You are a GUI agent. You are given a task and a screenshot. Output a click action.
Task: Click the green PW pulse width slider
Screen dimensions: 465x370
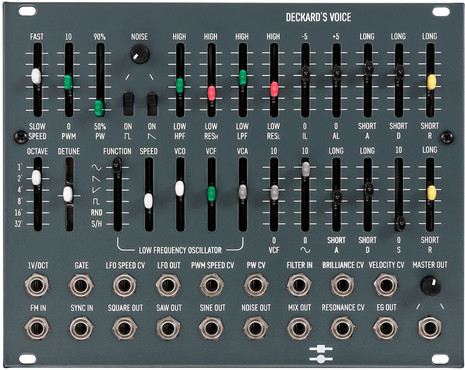[x=99, y=108]
